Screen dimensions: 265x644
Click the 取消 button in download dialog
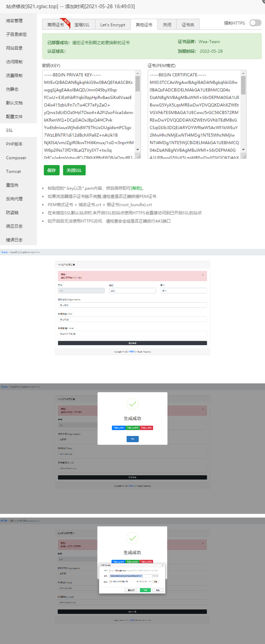(x=158, y=590)
